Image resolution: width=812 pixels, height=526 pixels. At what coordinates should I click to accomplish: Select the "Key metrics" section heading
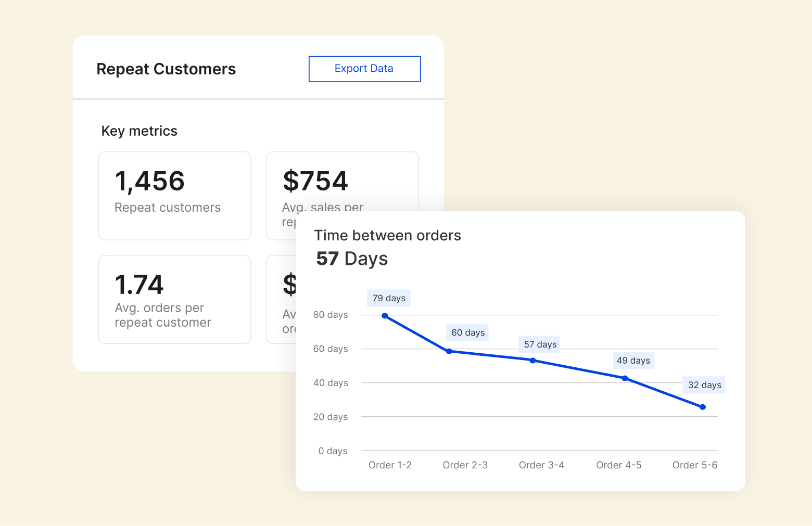[x=139, y=131]
